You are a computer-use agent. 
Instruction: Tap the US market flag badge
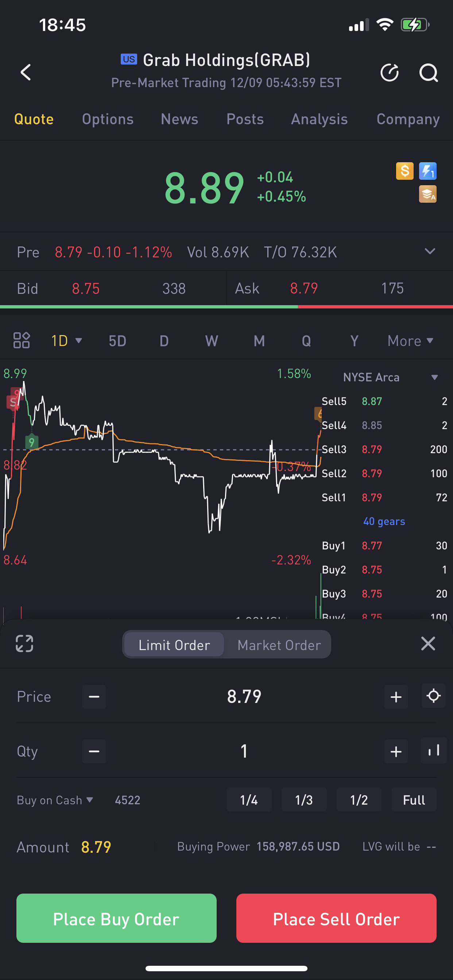click(129, 59)
